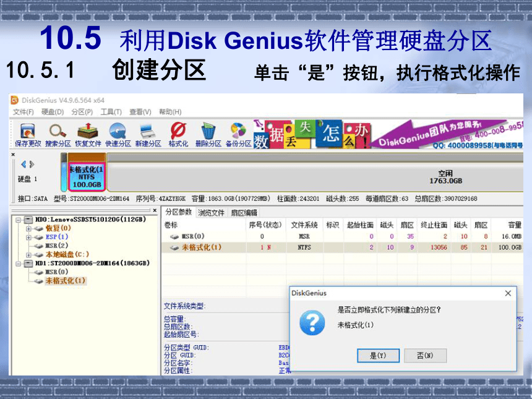Close the disk map panel with its x
The image size is (532, 399).
point(13,155)
